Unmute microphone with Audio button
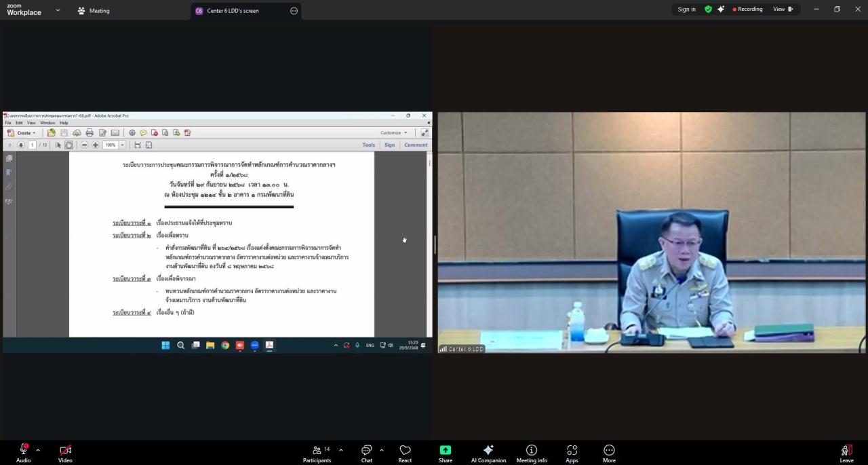 23,453
